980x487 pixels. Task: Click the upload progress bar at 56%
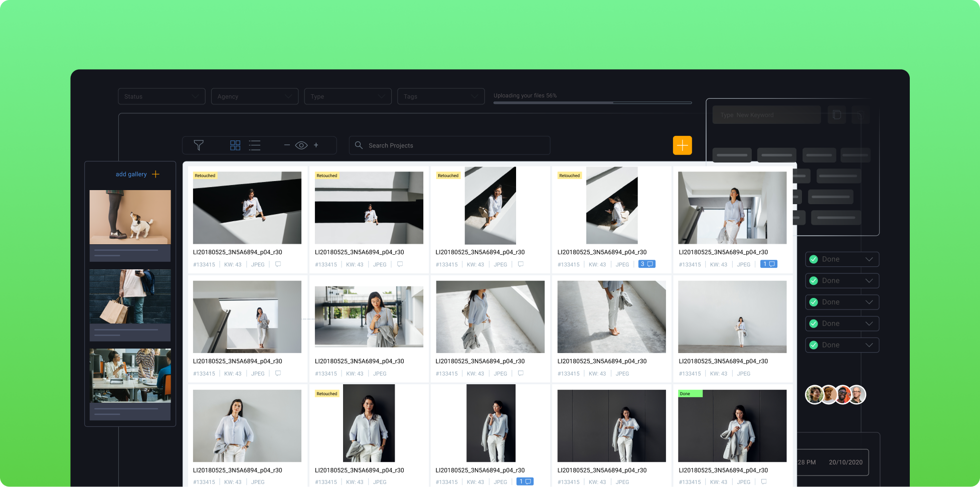point(592,103)
